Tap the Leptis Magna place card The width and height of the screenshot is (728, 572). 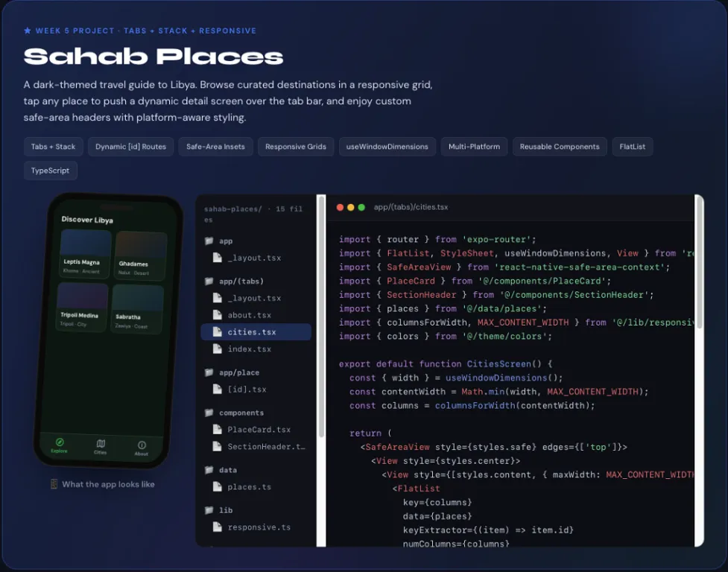coord(86,254)
